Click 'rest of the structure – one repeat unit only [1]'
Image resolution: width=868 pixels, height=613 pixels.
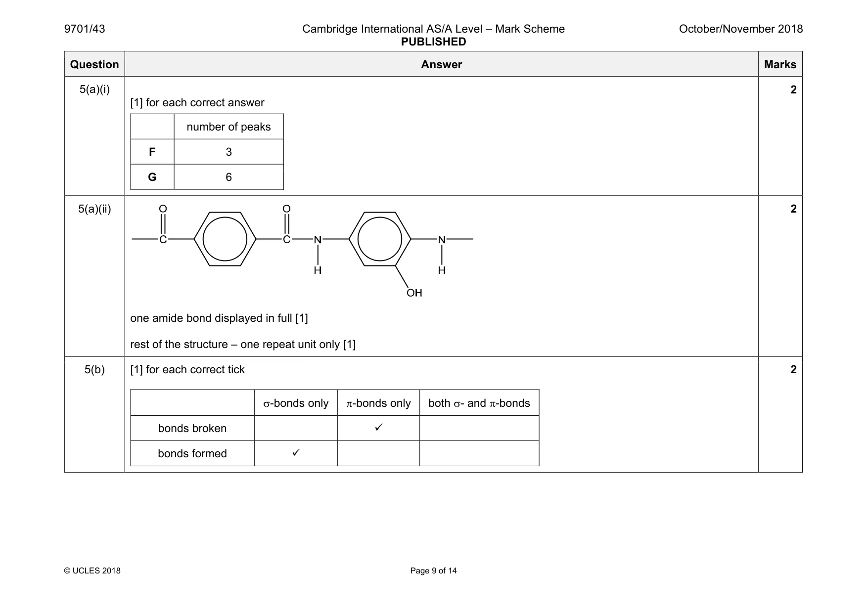243,344
